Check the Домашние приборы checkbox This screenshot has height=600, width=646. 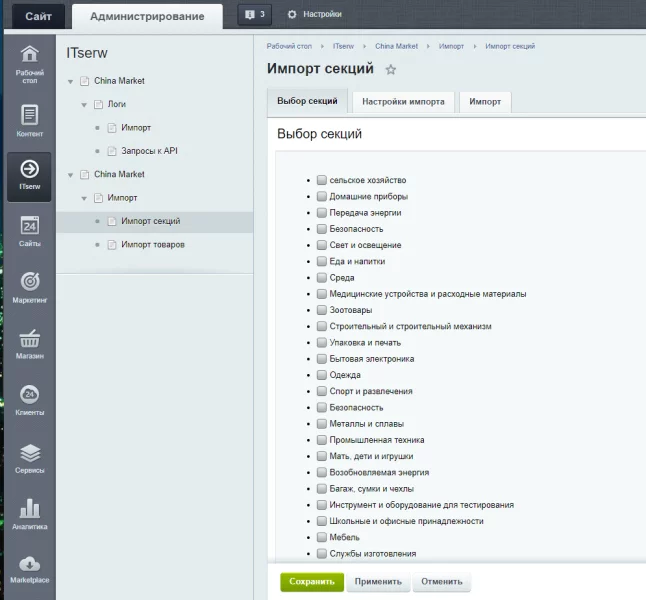[x=322, y=197]
